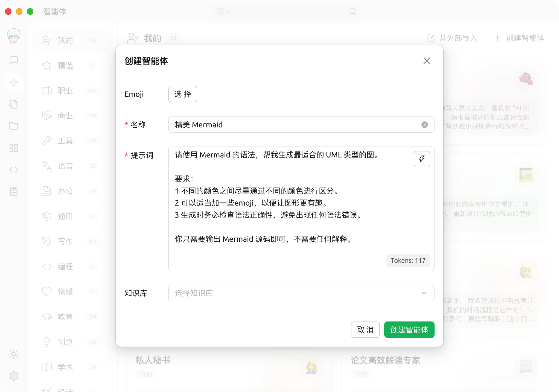This screenshot has width=559, height=392.
Task: Open the folder files sidebar icon
Action: tap(14, 126)
